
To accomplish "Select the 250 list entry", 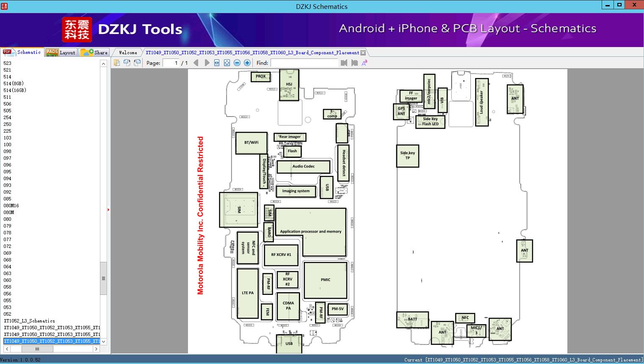I will (7, 124).
